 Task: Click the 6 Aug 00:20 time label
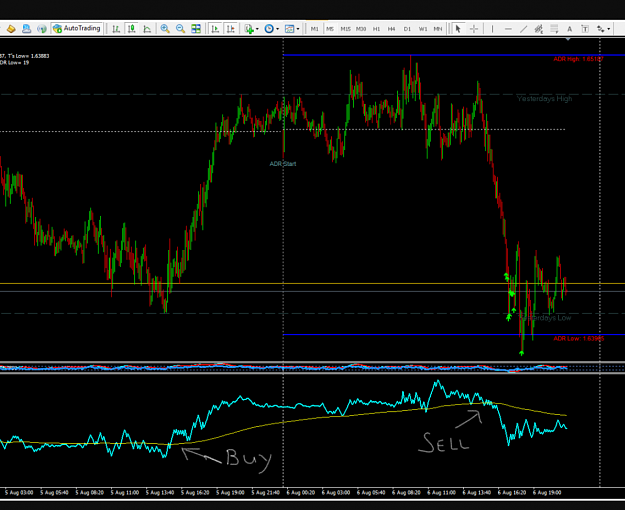coord(301,492)
